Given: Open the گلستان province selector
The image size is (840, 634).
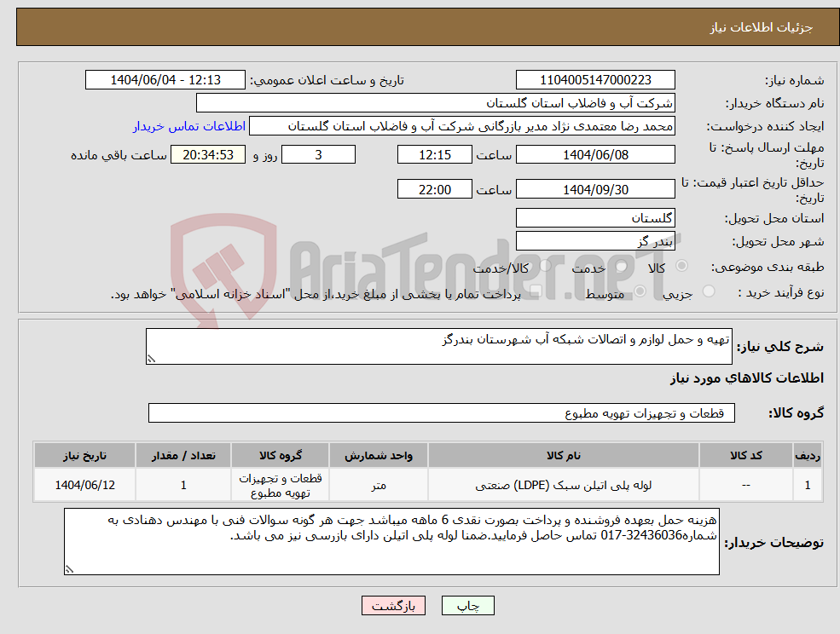Looking at the screenshot, I should tap(595, 217).
